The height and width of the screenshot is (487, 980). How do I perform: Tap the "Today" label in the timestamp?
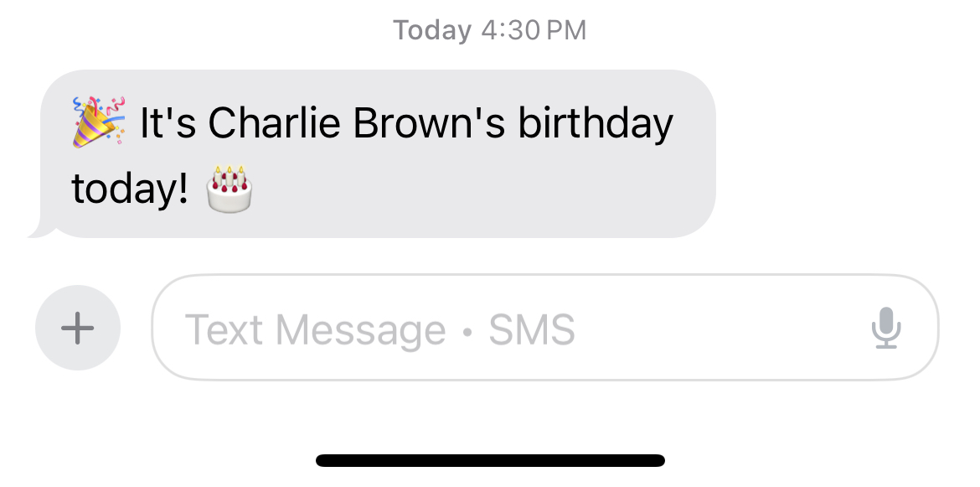pyautogui.click(x=432, y=30)
